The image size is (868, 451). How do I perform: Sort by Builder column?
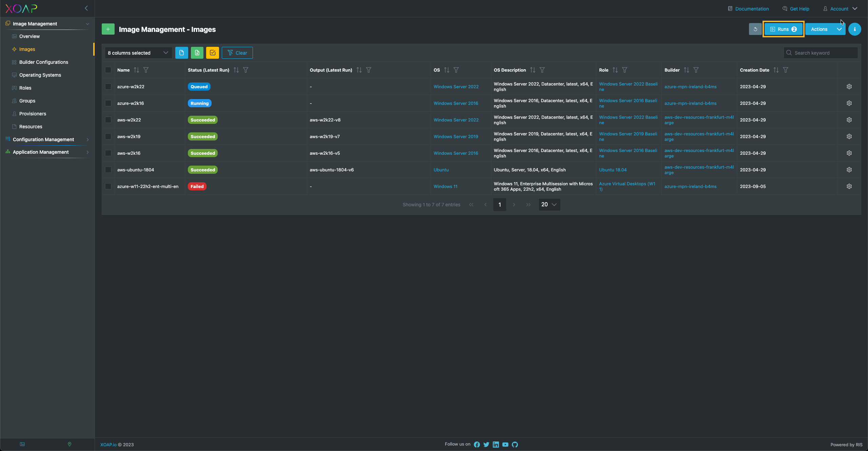coord(686,70)
